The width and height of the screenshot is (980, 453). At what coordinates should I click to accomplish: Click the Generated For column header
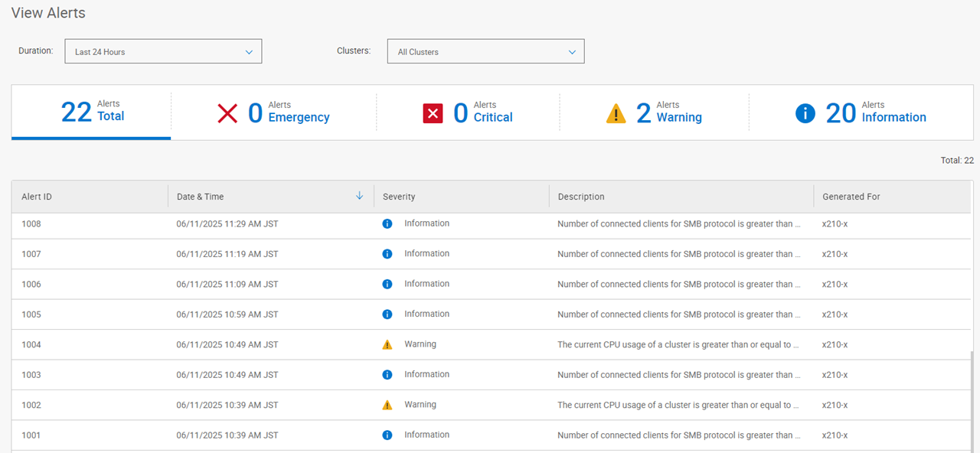[851, 197]
